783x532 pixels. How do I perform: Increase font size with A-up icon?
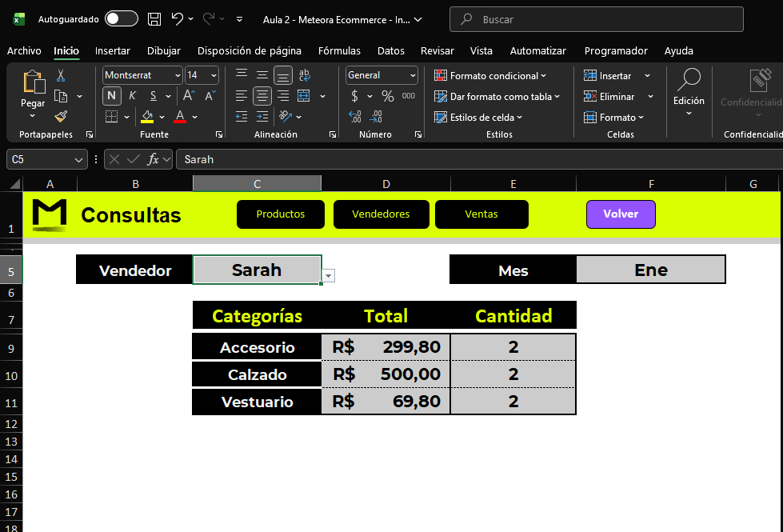pos(189,95)
